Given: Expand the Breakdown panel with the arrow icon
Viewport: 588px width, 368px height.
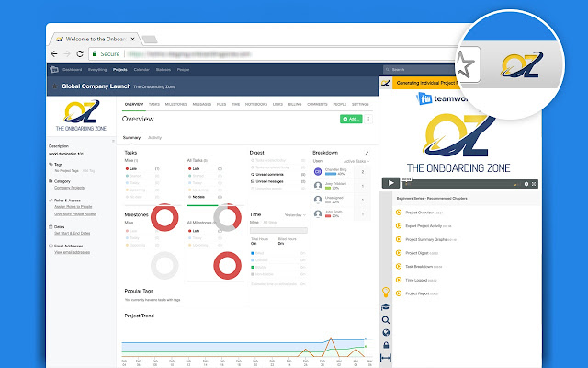Looking at the screenshot, I should pyautogui.click(x=367, y=153).
